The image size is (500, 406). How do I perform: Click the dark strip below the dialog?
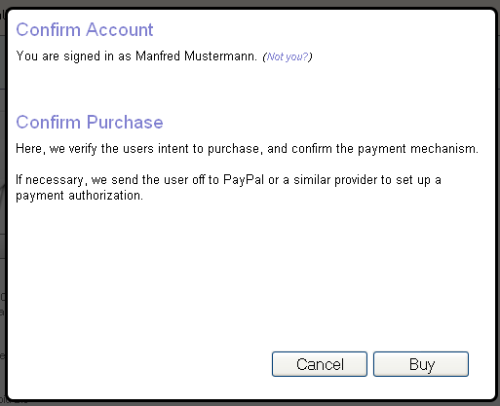pos(250,404)
